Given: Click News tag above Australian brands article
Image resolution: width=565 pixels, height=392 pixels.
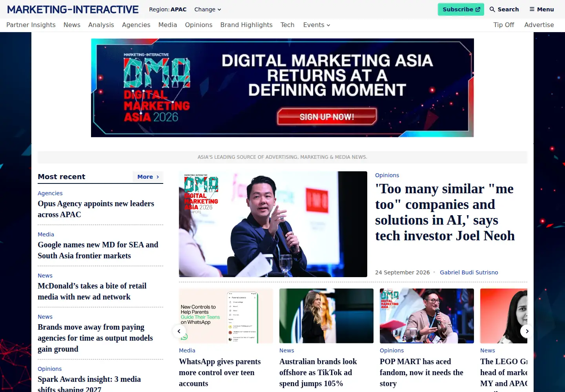Looking at the screenshot, I should point(287,350).
